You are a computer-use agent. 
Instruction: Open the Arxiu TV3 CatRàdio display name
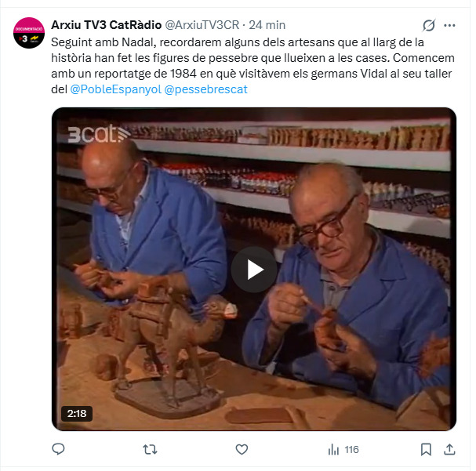(106, 25)
